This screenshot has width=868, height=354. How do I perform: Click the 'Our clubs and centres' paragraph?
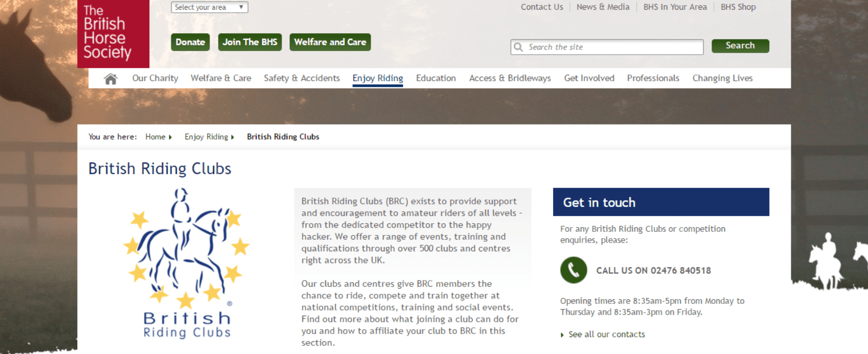point(410,313)
